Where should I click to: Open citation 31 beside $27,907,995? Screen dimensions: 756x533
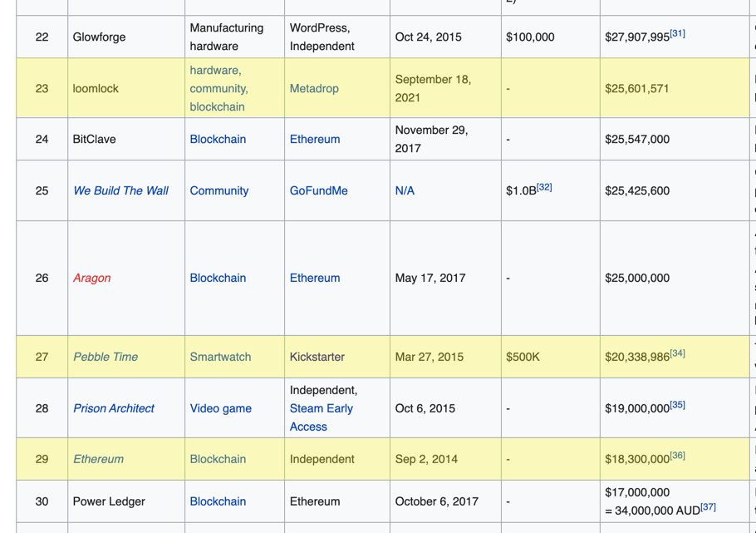677,33
